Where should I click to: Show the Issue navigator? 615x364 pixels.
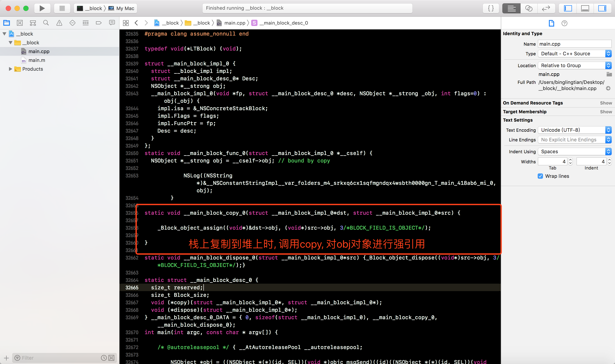(x=59, y=23)
